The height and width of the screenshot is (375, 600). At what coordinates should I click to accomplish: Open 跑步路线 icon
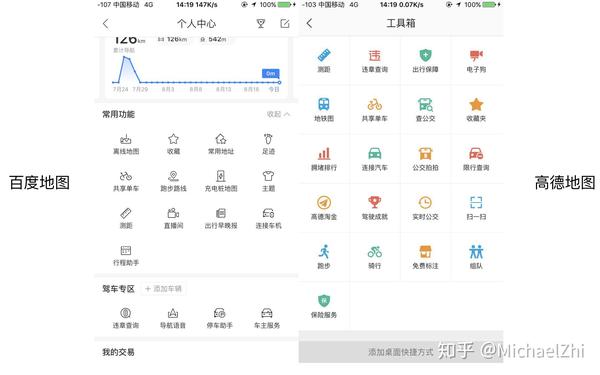pos(173,181)
